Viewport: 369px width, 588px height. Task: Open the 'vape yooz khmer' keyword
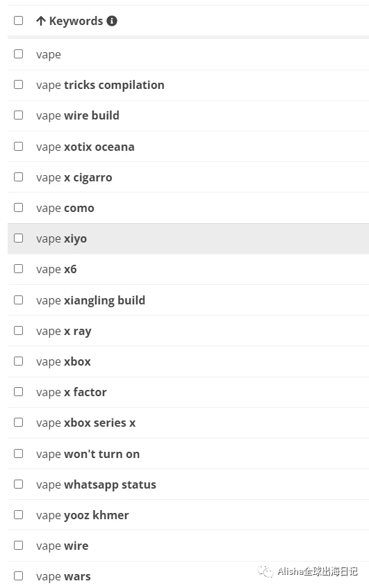pyautogui.click(x=83, y=516)
